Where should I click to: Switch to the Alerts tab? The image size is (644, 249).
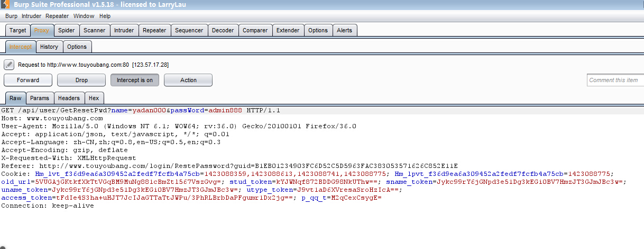pos(344,30)
